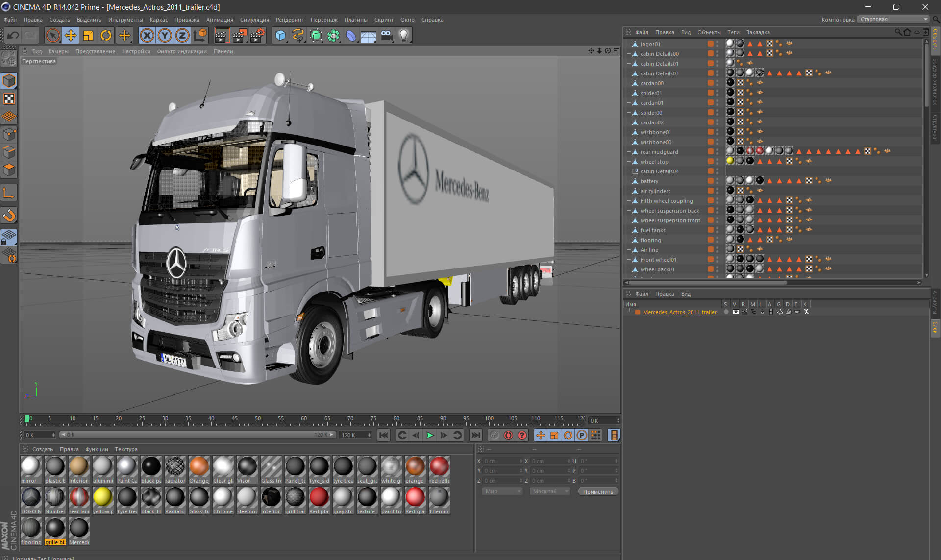Viewport: 941px width, 560px height.
Task: Open the Масштаб size mode dropdown
Action: (x=549, y=491)
